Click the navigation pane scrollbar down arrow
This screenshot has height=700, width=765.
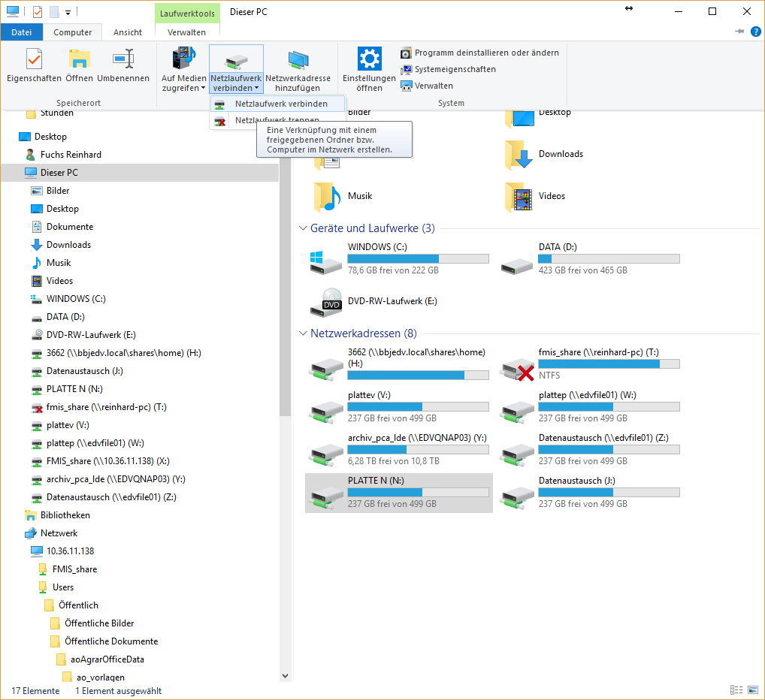tap(285, 676)
